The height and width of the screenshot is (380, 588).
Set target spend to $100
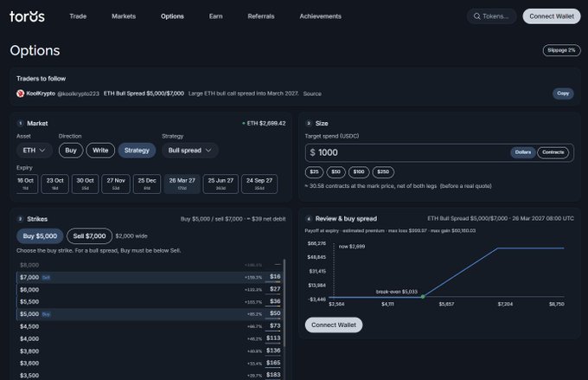(x=359, y=172)
